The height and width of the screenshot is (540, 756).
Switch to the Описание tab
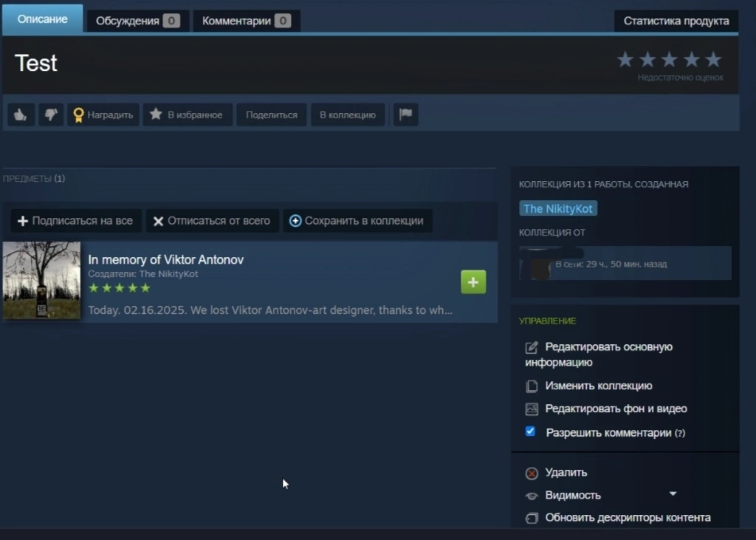pos(42,19)
